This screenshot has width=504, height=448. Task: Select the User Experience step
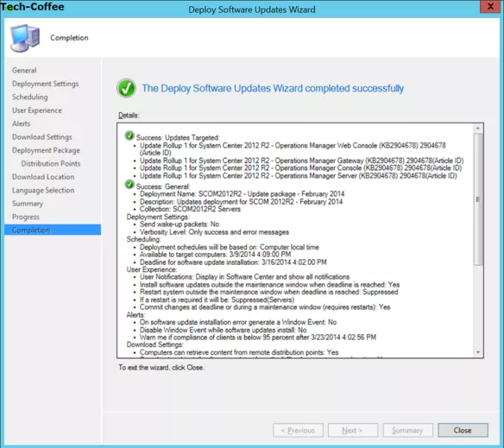click(x=37, y=110)
